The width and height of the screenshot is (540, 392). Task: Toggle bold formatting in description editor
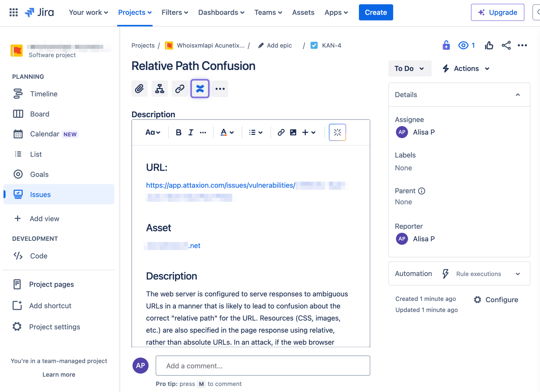pos(179,132)
